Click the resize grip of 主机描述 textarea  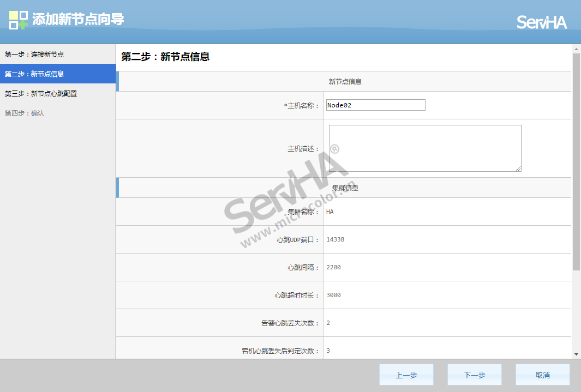click(518, 168)
